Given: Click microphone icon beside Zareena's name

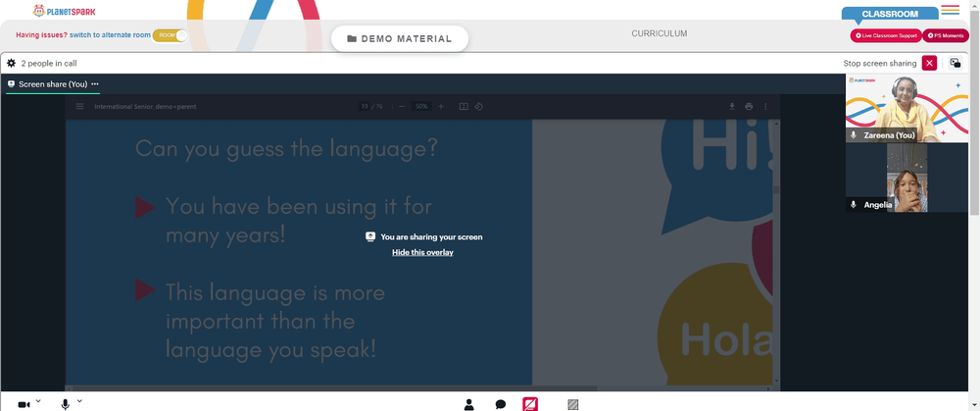Looking at the screenshot, I should [854, 135].
